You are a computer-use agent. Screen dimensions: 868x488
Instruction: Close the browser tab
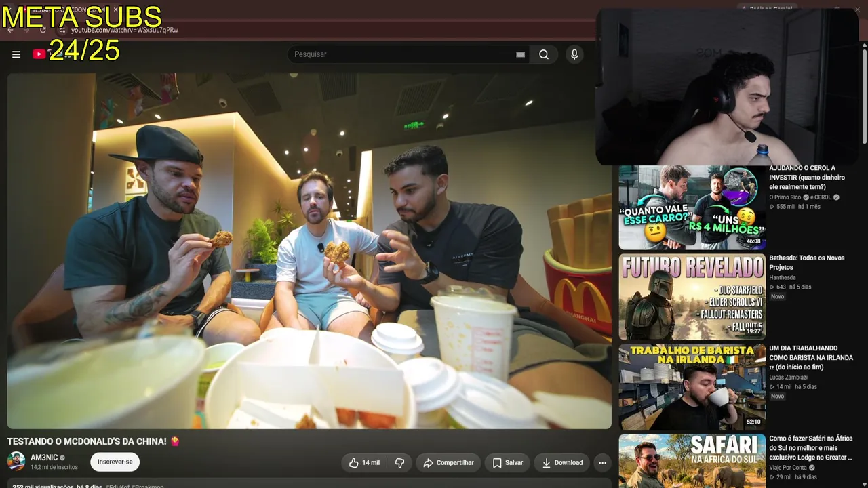[x=115, y=10]
